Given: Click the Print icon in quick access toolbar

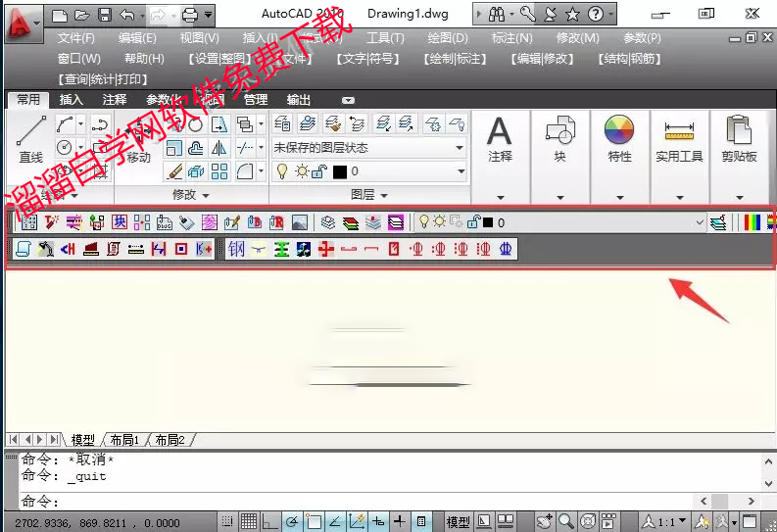Looking at the screenshot, I should click(x=190, y=14).
